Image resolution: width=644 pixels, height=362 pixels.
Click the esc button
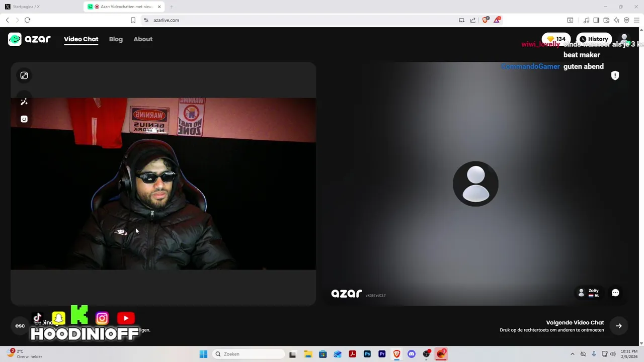(x=20, y=326)
